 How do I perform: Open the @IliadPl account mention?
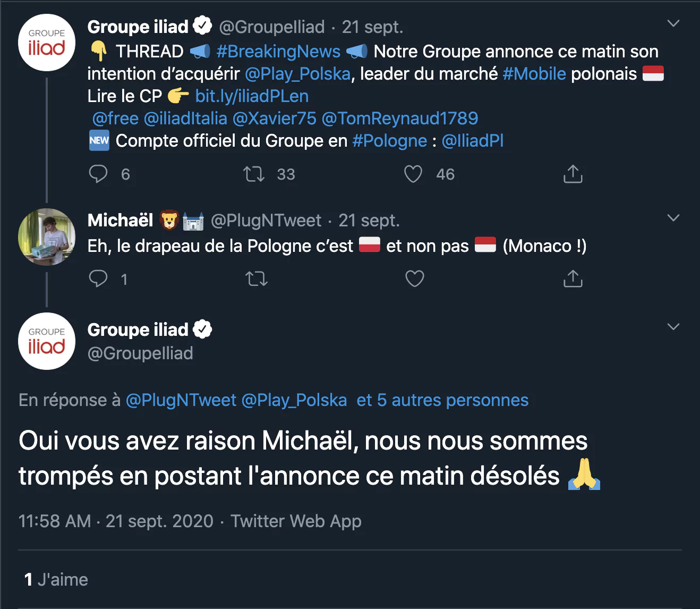[472, 141]
